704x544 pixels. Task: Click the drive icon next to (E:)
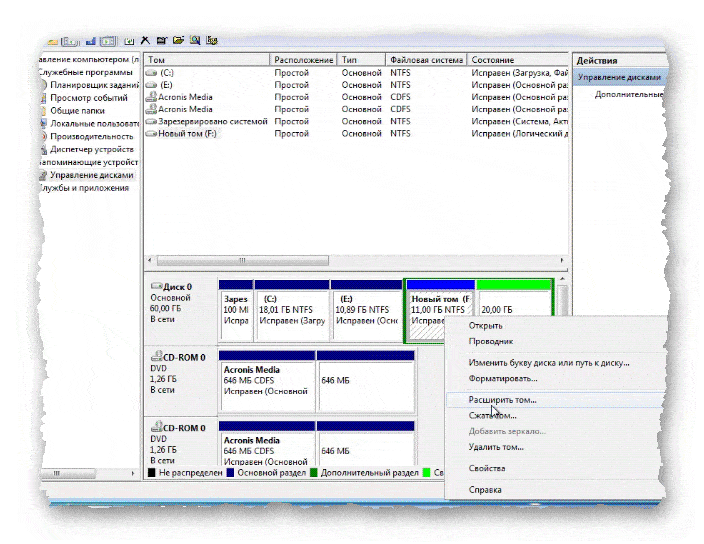click(151, 85)
